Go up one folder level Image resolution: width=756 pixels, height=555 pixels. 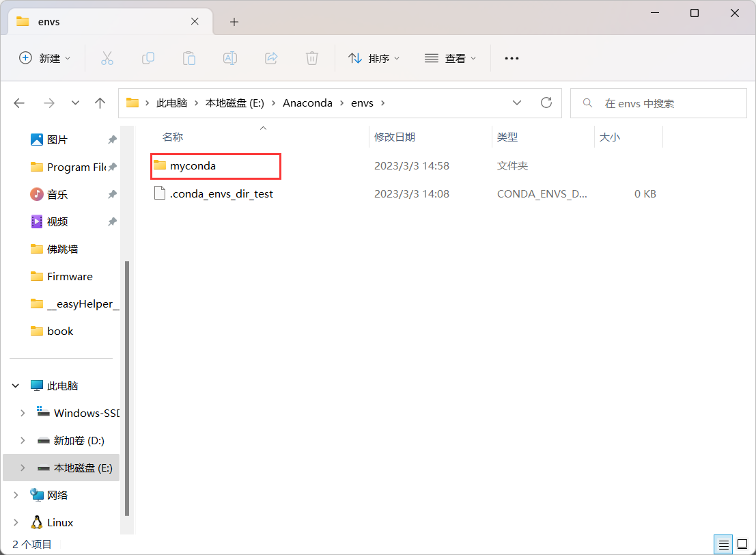click(x=100, y=103)
